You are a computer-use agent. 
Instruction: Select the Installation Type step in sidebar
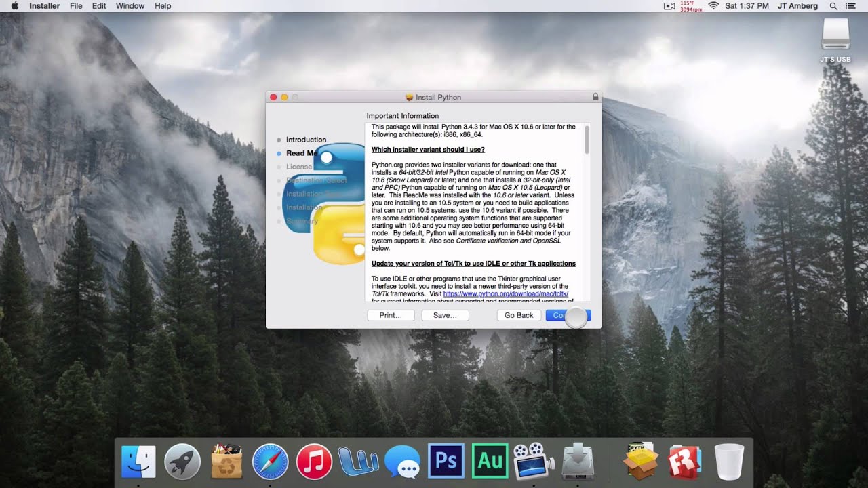(314, 194)
